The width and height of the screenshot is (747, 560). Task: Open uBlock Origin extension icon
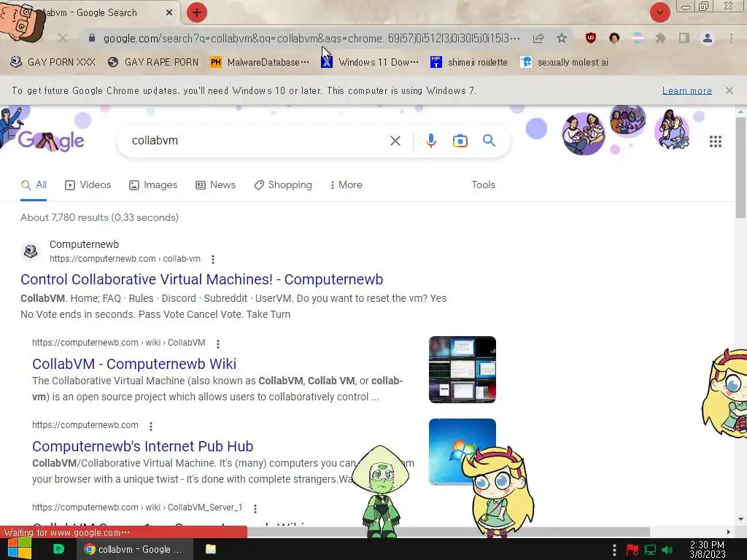click(x=591, y=38)
